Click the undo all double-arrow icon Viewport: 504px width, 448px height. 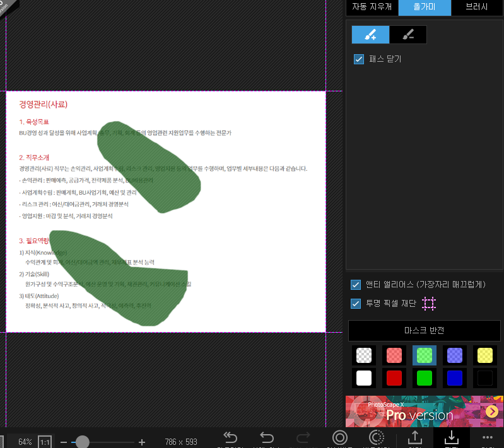(x=230, y=438)
